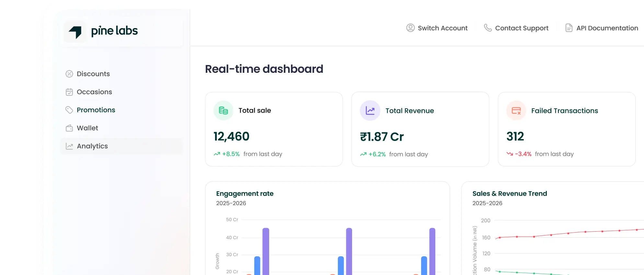Viewport: 644px width, 275px height.
Task: Click the Engagement rate chart title
Action: [245, 193]
